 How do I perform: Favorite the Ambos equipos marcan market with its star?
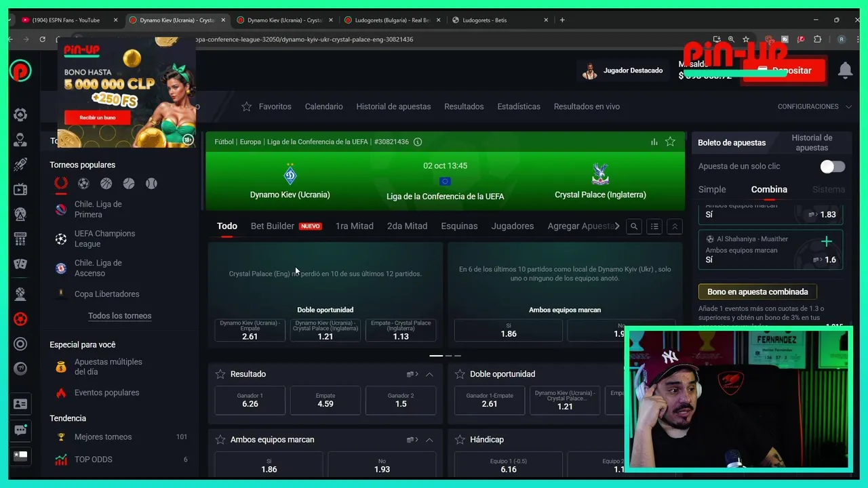(220, 440)
